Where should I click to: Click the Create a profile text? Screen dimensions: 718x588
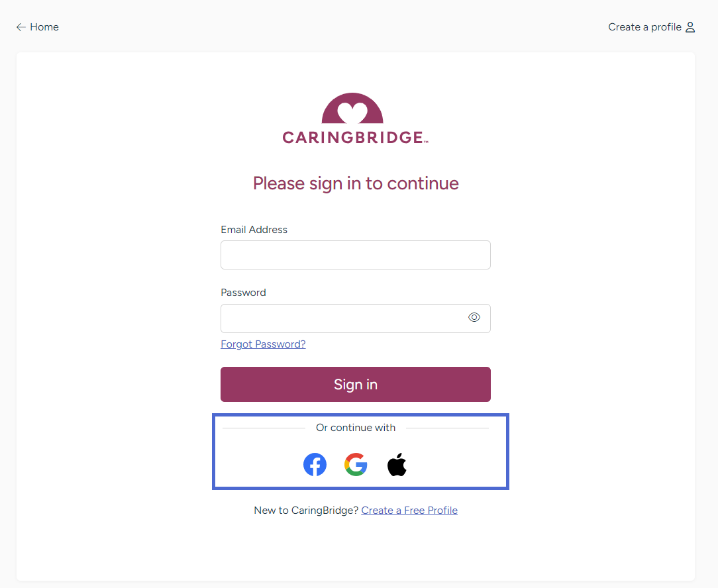(644, 27)
